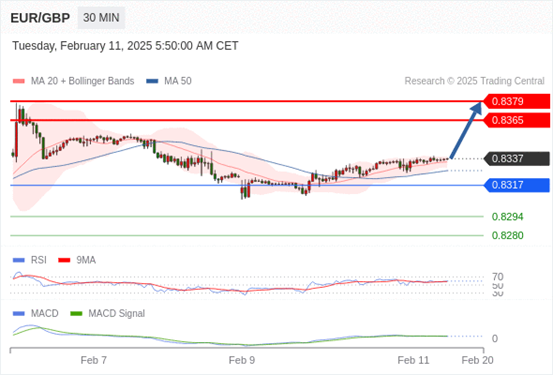The width and height of the screenshot is (553, 375).
Task: Click the Feb 7 axis label
Action: point(93,360)
